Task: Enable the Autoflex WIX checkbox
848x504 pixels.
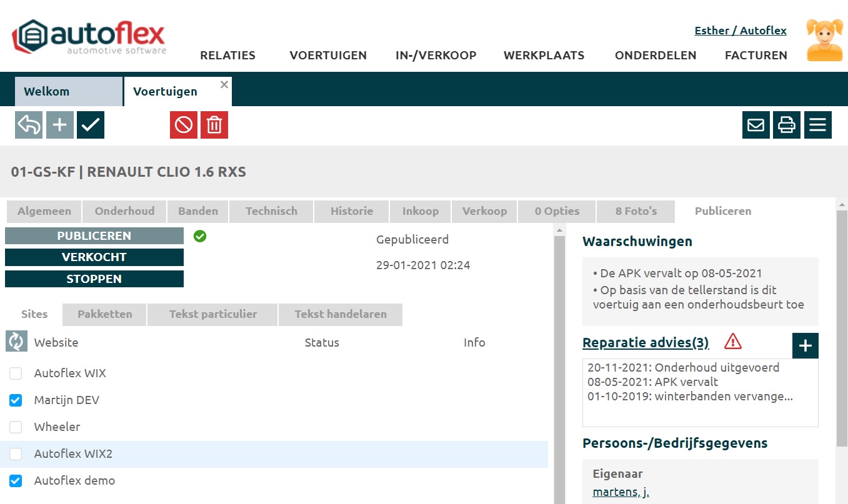Action: pos(16,373)
